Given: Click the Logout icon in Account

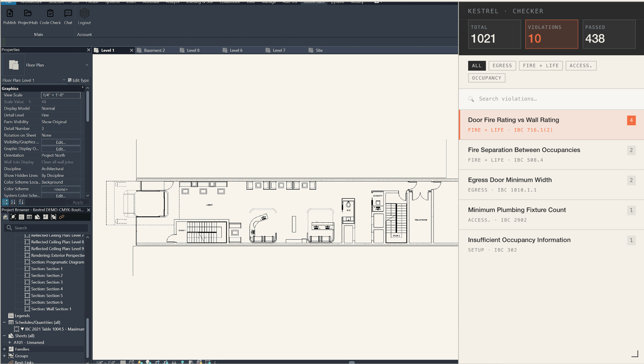Looking at the screenshot, I should 84,13.
